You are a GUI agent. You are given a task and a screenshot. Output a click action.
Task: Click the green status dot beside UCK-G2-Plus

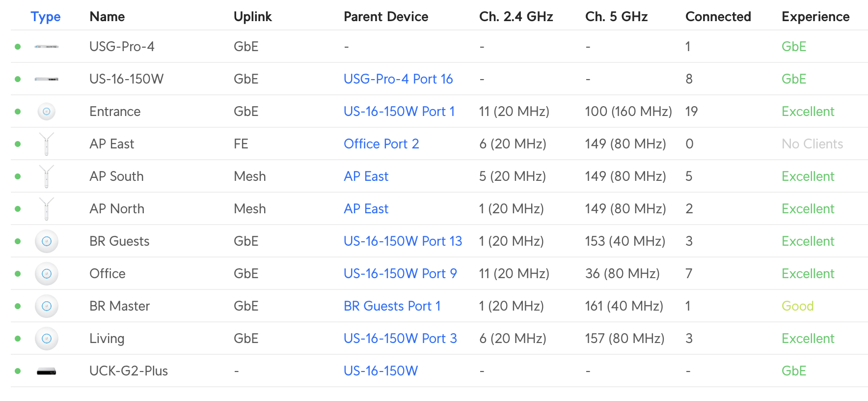point(18,371)
